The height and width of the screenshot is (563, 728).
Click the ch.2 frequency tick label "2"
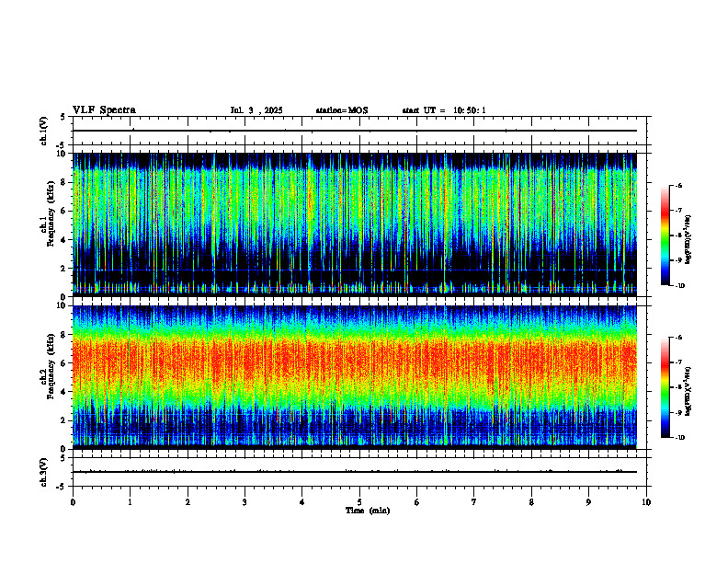63,420
